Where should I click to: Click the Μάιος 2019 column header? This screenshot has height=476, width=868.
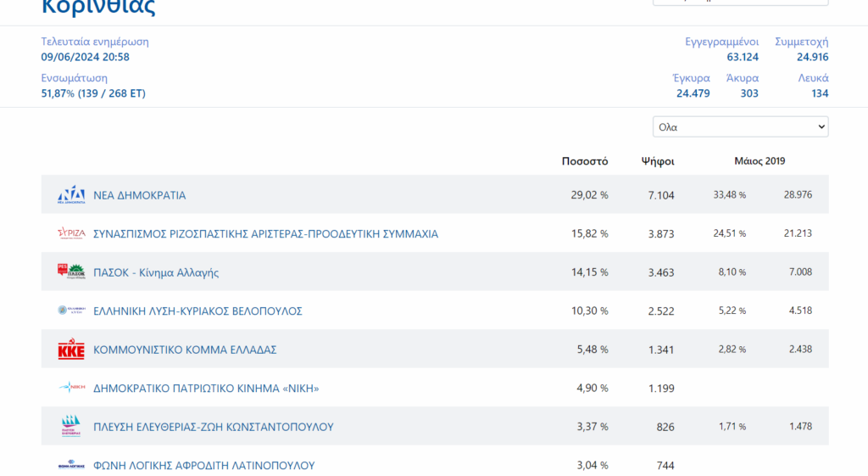[x=759, y=161]
